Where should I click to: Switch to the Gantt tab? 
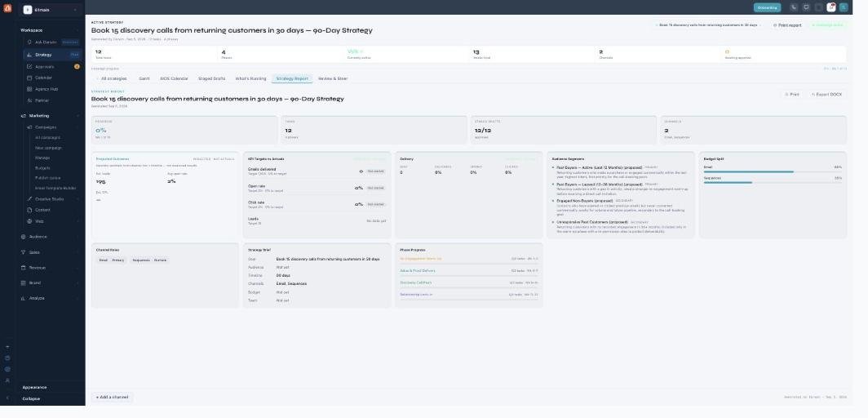click(x=144, y=78)
